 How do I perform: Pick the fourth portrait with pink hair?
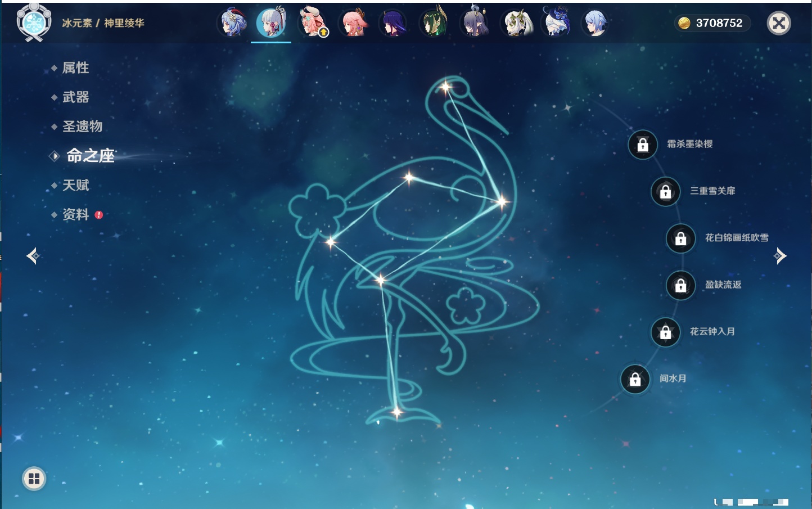[x=354, y=23]
